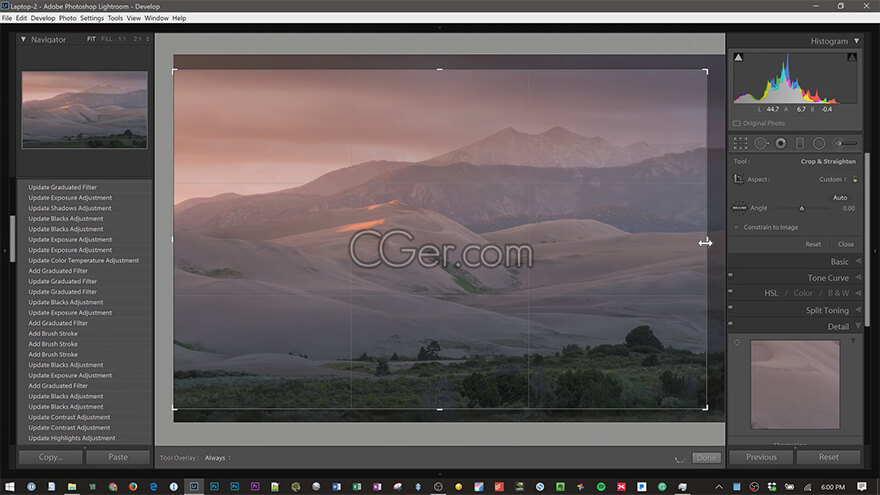Click the Previous button
The width and height of the screenshot is (880, 495).
tap(761, 457)
